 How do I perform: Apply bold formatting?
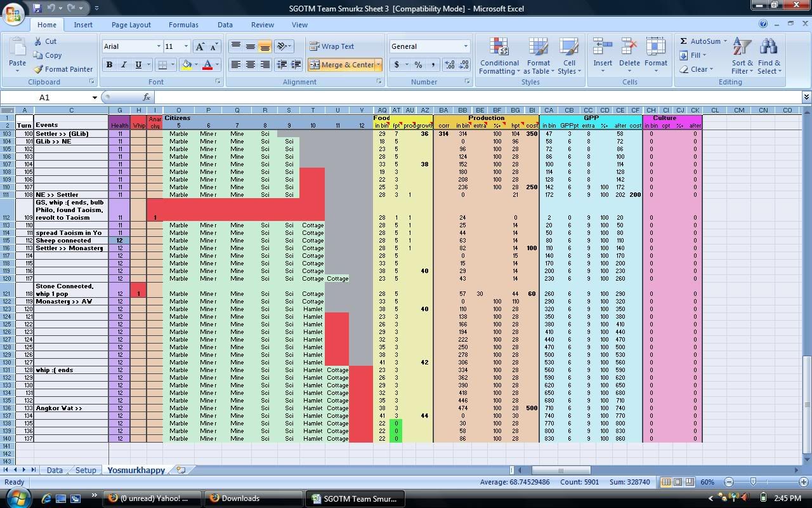108,65
